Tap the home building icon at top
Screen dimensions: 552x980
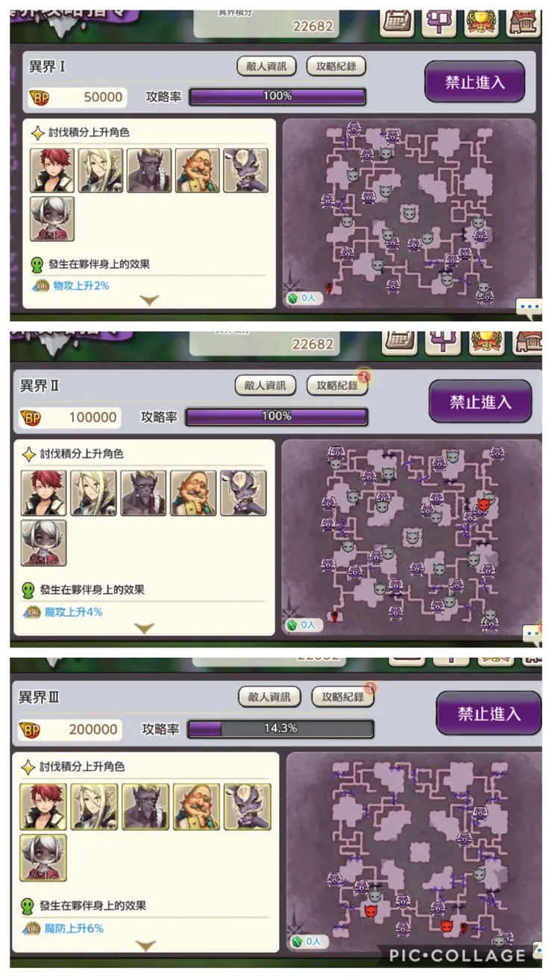coord(524,22)
